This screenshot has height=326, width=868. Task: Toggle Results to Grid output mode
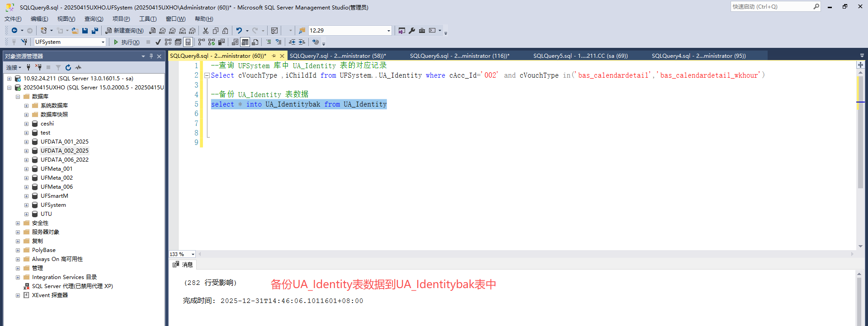pos(245,42)
